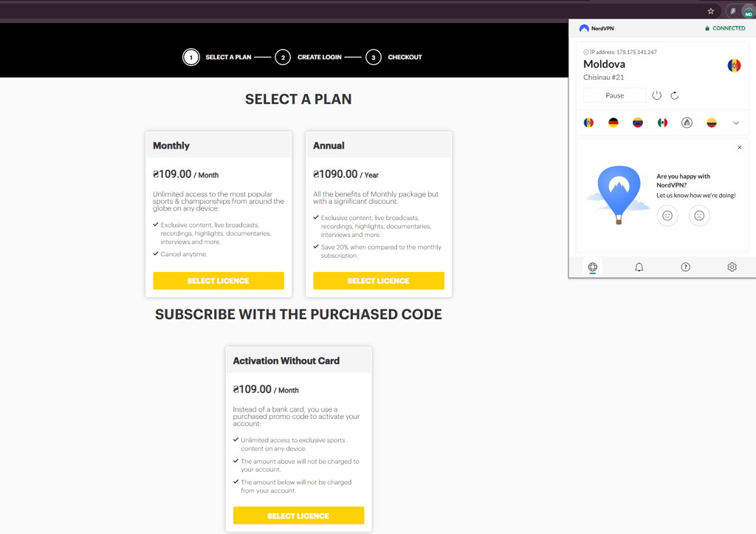Click the power disconnect icon in NordVPN

(x=656, y=95)
